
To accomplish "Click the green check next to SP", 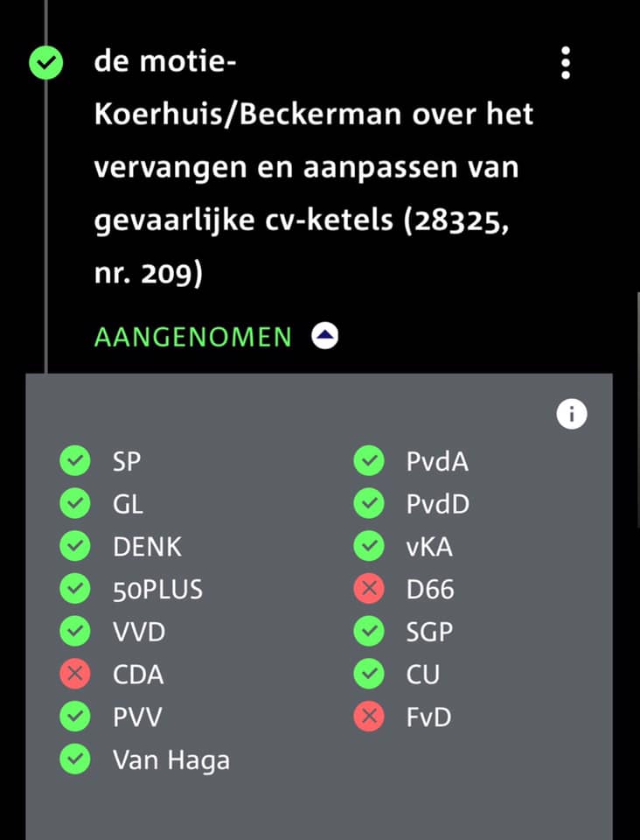I will pyautogui.click(x=75, y=461).
